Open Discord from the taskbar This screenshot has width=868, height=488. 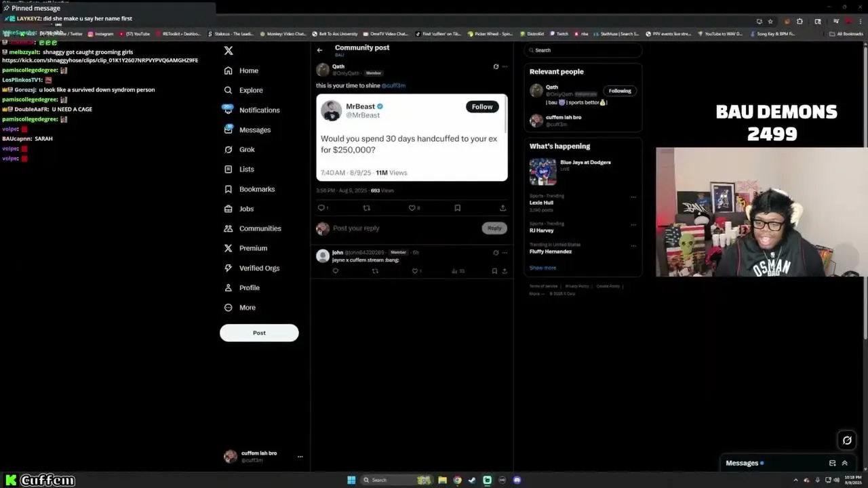(517, 481)
